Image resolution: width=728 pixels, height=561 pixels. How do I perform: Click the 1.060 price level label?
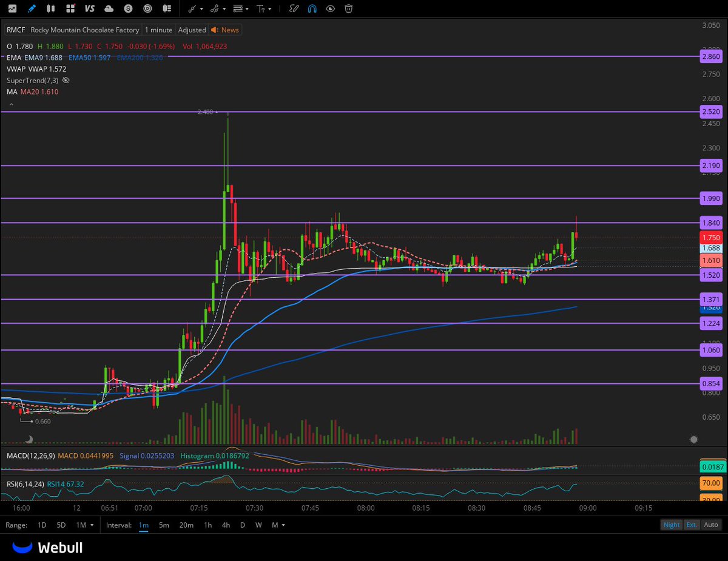coord(710,350)
